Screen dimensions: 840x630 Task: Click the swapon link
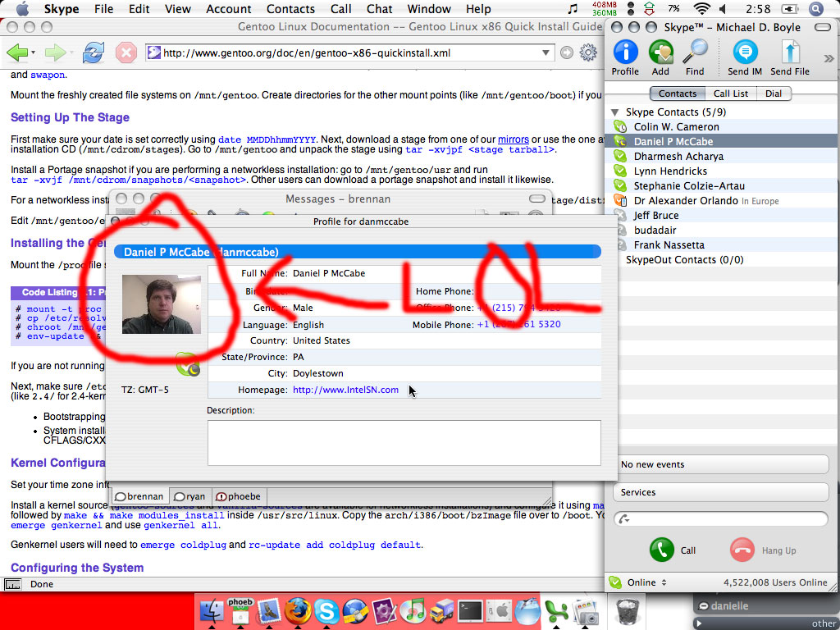[x=47, y=75]
